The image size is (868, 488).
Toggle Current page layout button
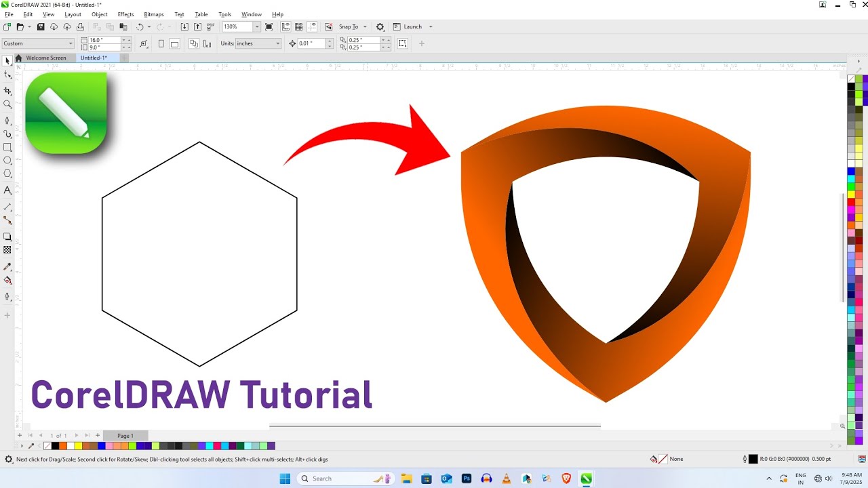208,43
